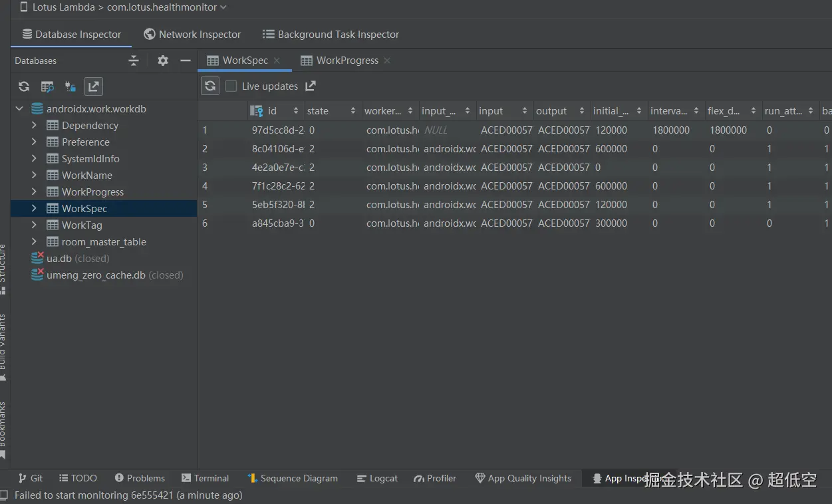Expand the Preference table node
832x504 pixels.
34,142
